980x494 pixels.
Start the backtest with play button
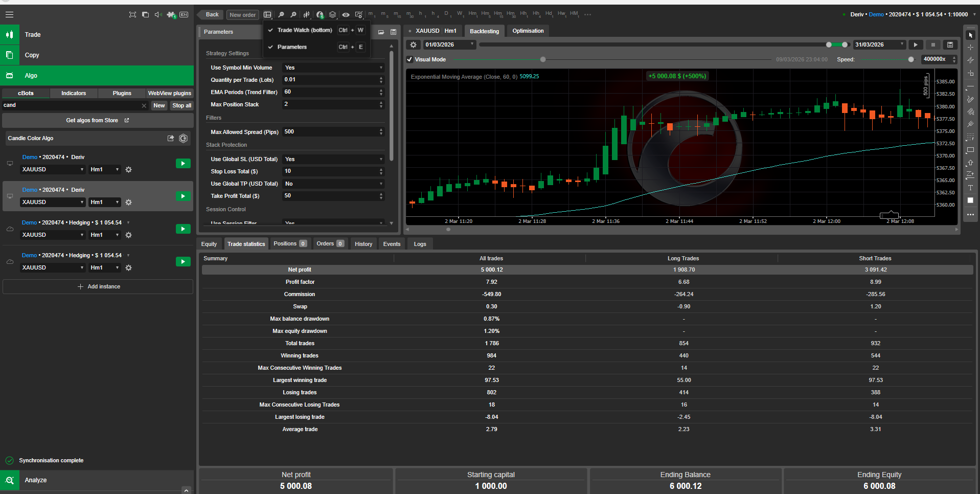coord(916,45)
